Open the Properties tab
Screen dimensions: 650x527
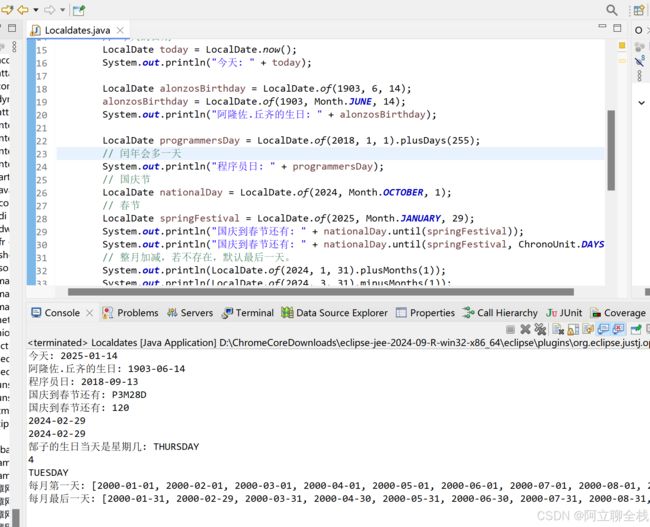tap(425, 313)
